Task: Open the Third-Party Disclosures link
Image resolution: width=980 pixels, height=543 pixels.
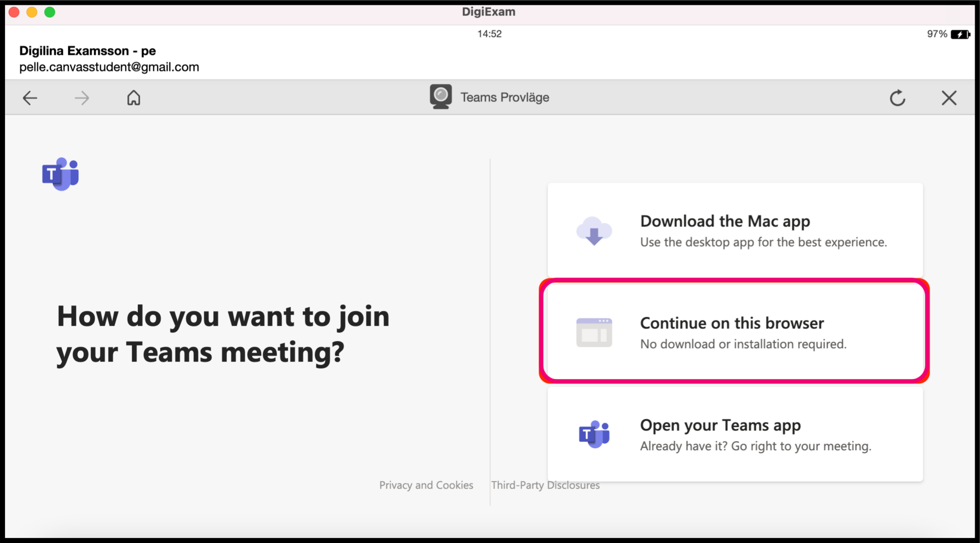Action: [545, 485]
